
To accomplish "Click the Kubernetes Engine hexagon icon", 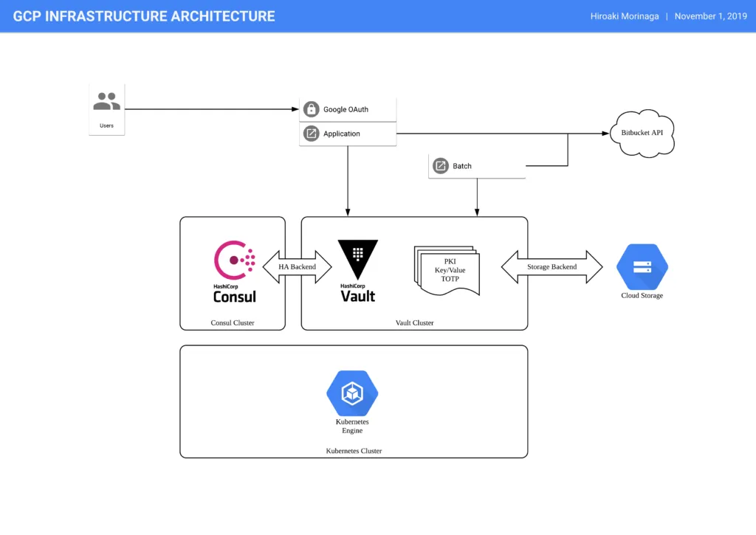I will coord(352,393).
